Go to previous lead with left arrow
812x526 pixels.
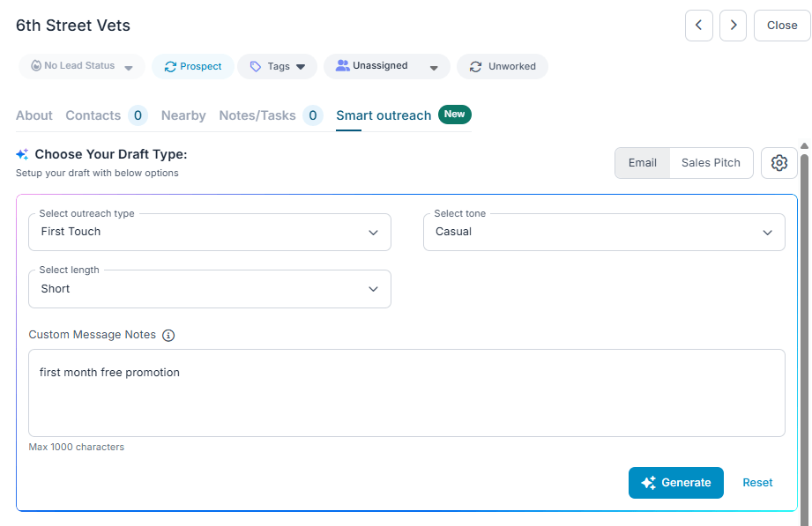(698, 26)
